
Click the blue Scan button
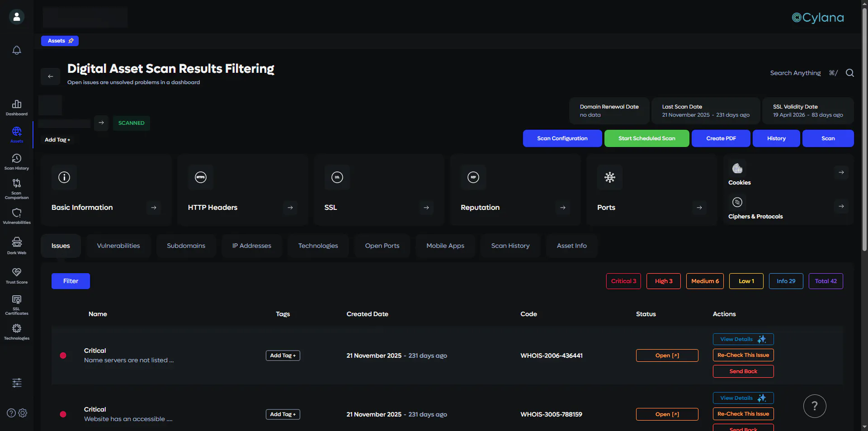pyautogui.click(x=828, y=138)
